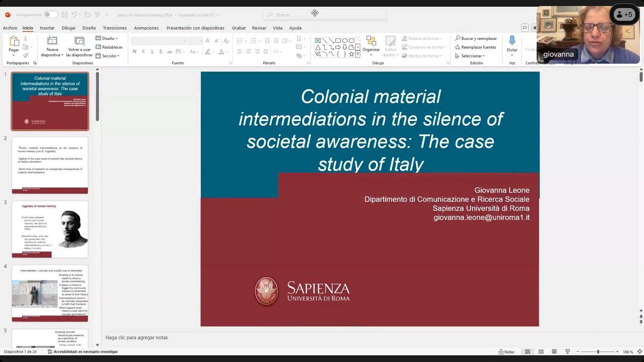Select slide 2 thumbnail
This screenshot has height=362, width=644.
pos(50,165)
